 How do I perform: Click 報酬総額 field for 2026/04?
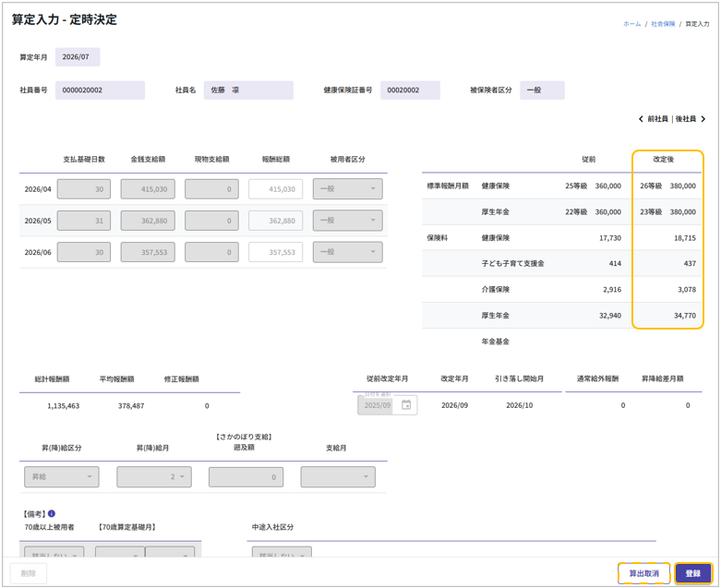(x=275, y=189)
